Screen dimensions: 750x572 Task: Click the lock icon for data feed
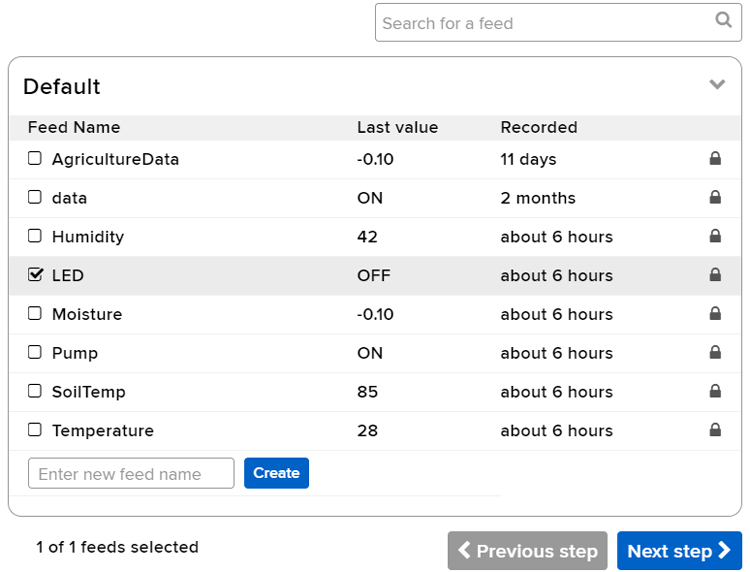(715, 198)
